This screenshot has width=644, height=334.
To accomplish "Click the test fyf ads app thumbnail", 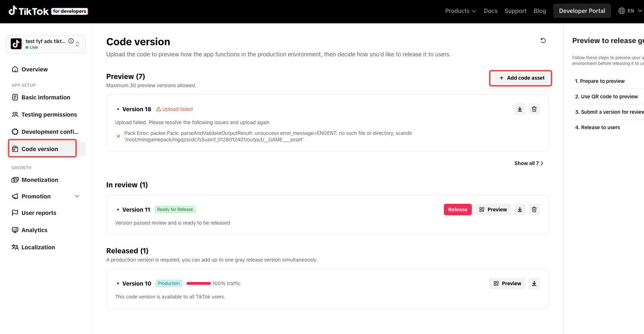I will tap(16, 44).
